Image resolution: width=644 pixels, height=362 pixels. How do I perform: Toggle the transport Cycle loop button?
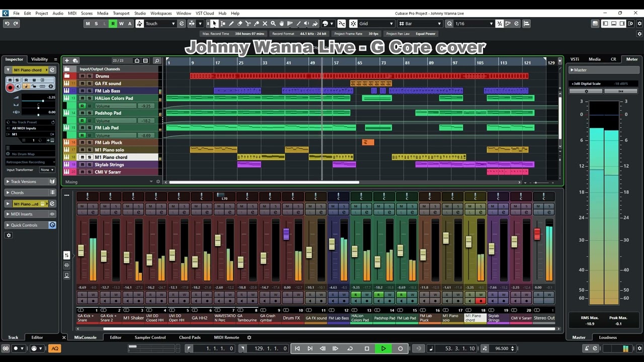350,348
